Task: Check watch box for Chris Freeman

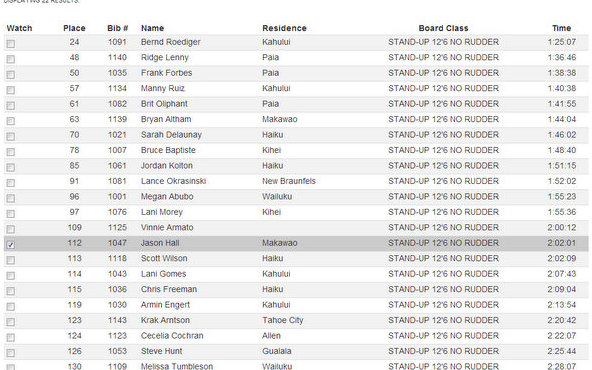Action: click(11, 291)
